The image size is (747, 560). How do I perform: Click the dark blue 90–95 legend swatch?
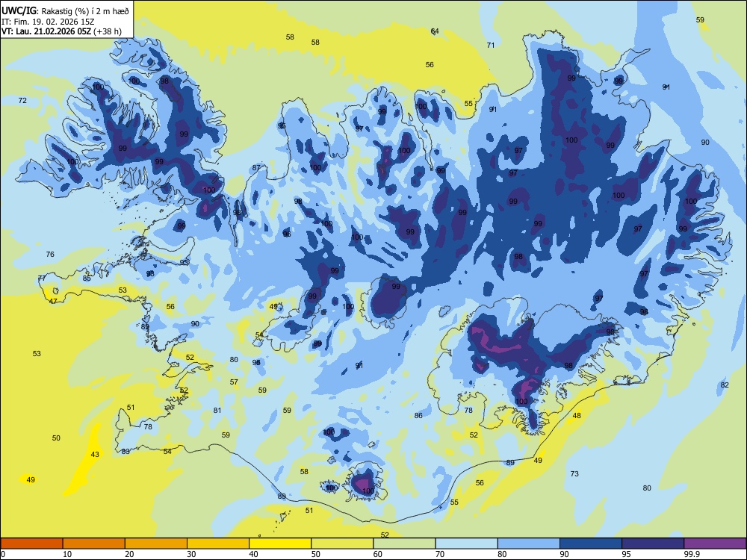pos(591,544)
